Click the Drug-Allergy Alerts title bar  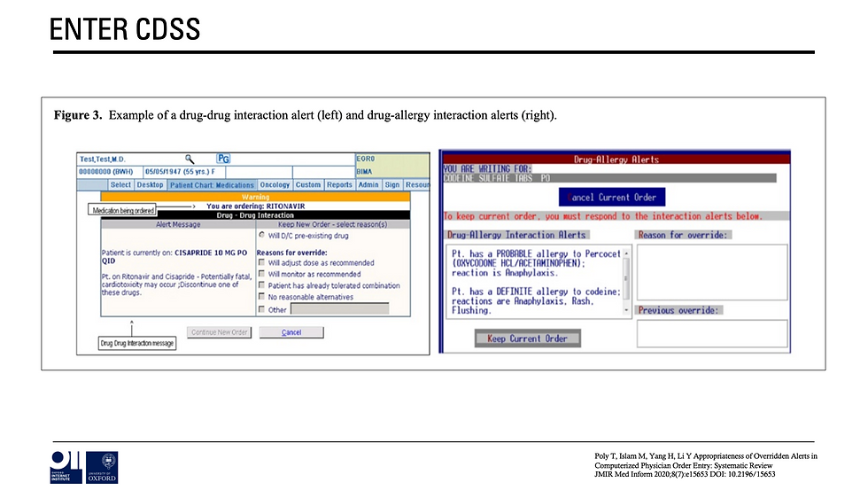[x=616, y=159]
